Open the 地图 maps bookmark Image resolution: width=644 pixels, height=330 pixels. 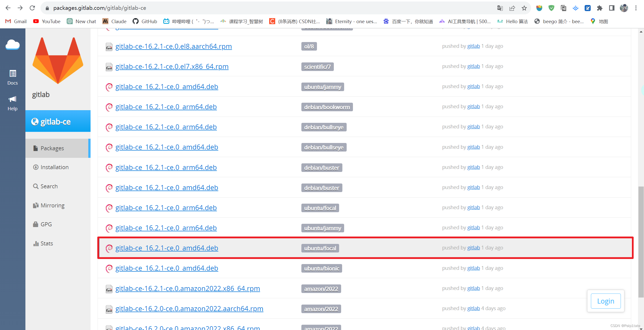tap(599, 21)
